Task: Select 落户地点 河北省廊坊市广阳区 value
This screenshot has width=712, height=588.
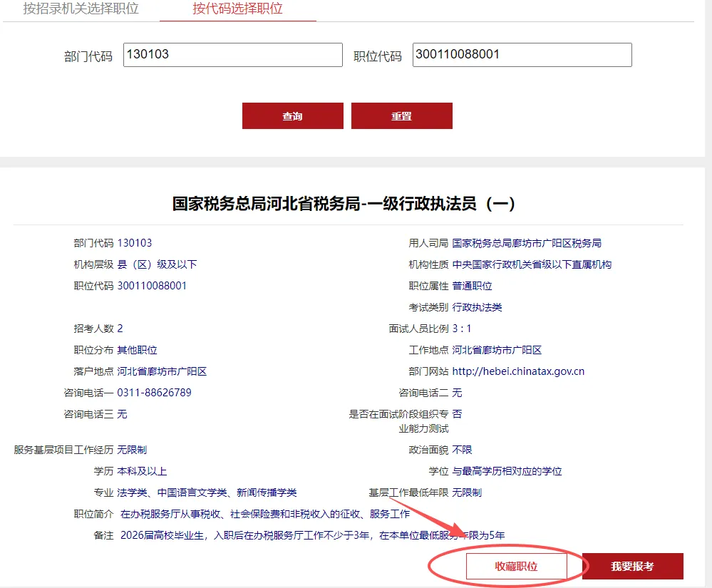Action: coord(162,371)
